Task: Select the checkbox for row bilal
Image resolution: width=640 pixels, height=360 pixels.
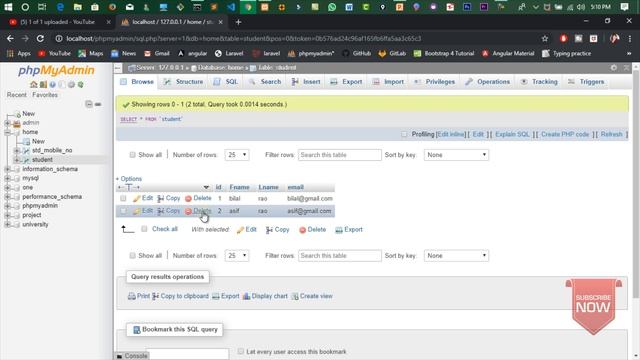Action: [123, 198]
